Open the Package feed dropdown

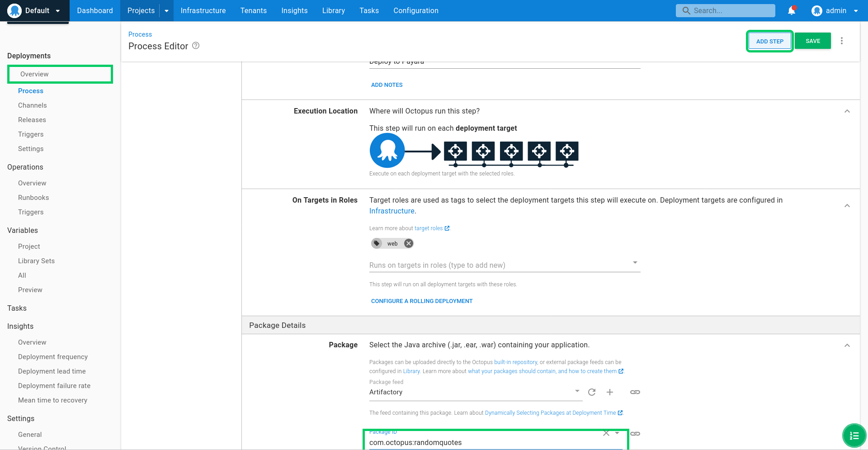pos(476,392)
